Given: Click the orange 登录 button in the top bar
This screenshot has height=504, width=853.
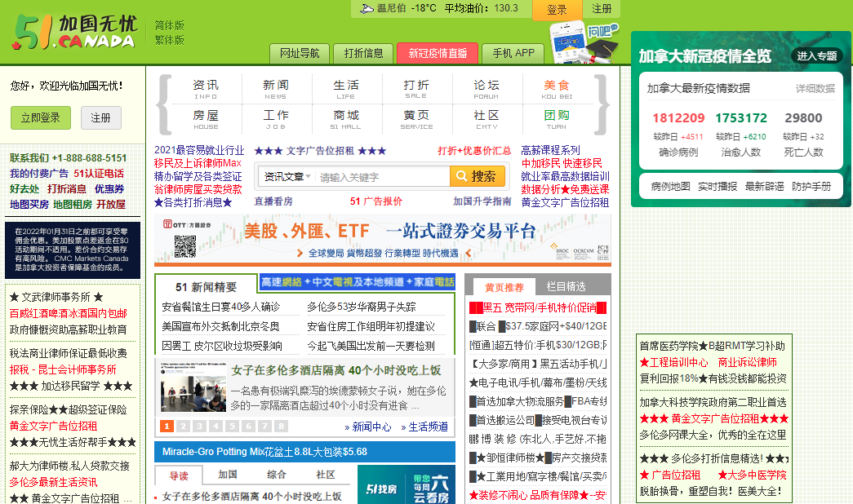Looking at the screenshot, I should [x=557, y=9].
